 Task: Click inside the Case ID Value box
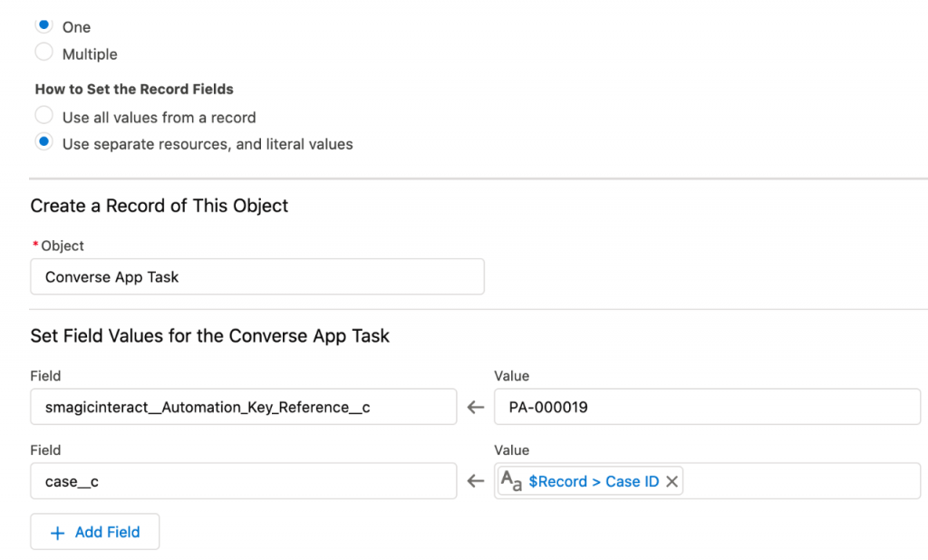point(797,481)
